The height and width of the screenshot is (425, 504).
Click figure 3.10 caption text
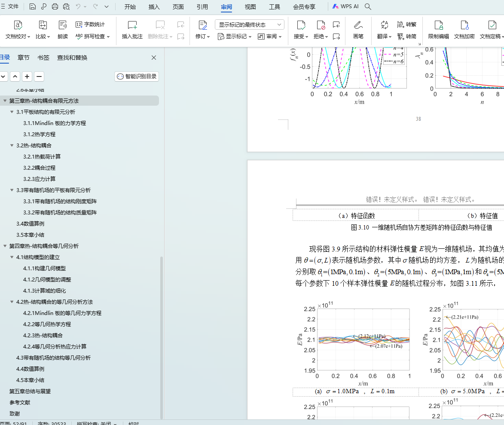[422, 228]
